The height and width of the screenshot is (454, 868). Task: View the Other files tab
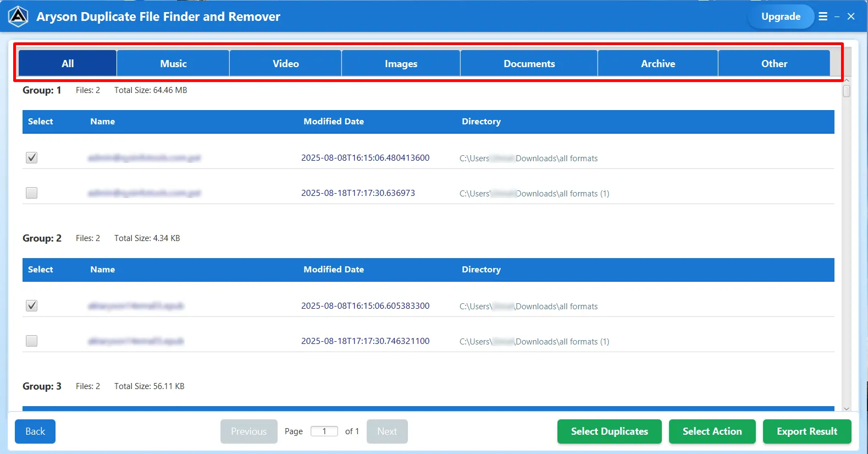(x=774, y=64)
